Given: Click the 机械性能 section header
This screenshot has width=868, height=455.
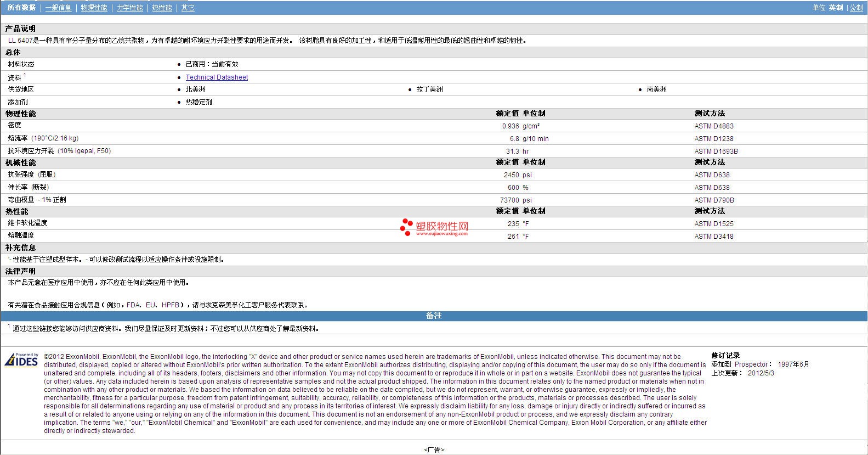Looking at the screenshot, I should pyautogui.click(x=20, y=162).
